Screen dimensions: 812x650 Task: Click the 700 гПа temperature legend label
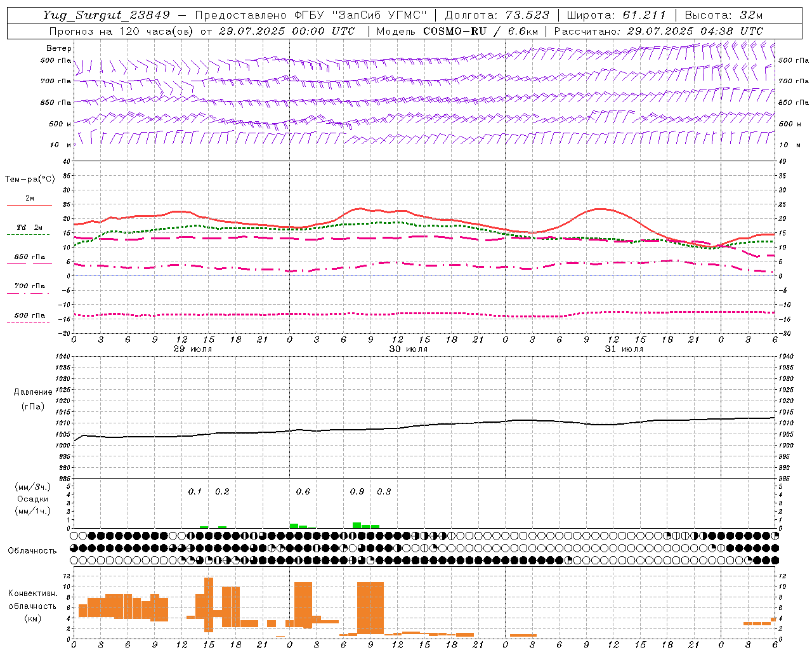[x=30, y=286]
